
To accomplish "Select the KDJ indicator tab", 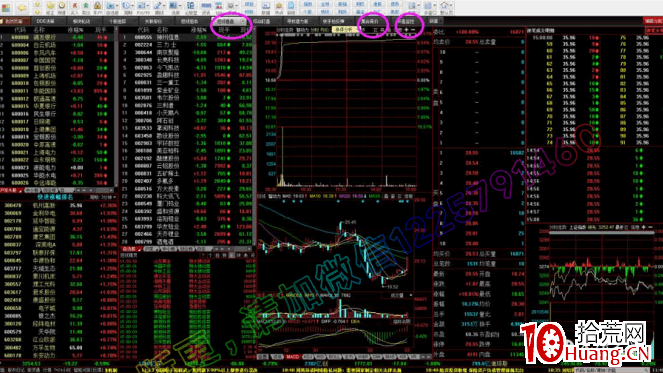I will pyautogui.click(x=308, y=357).
